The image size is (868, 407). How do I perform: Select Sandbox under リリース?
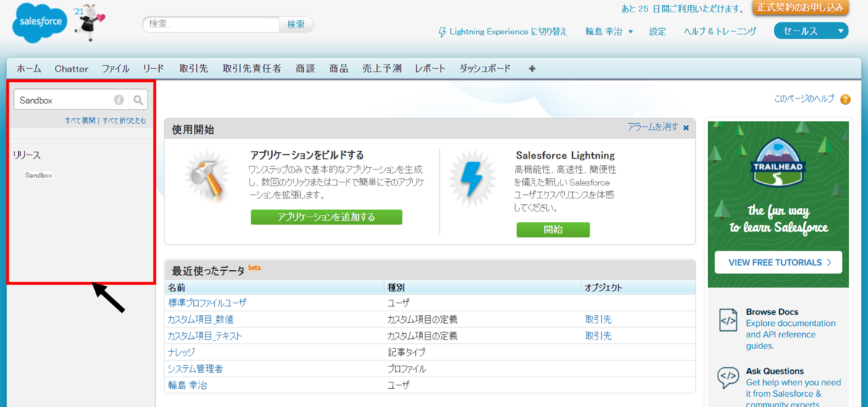point(39,175)
